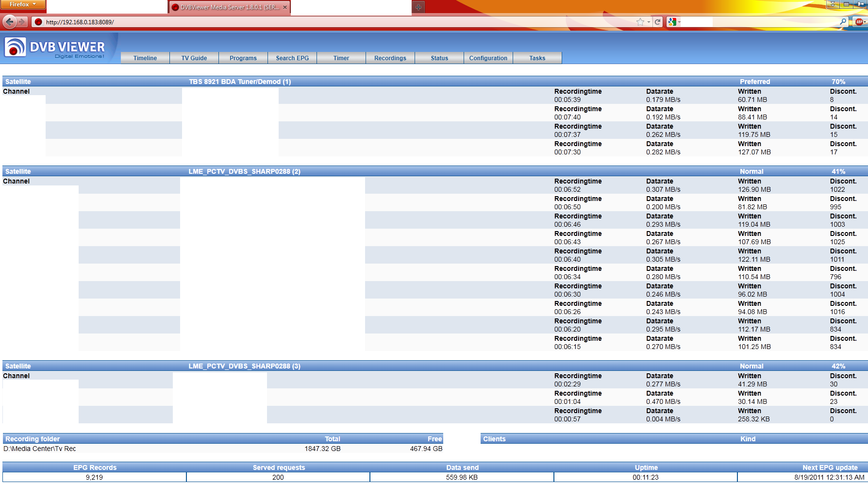868x484 pixels.
Task: Select datarate value 0.179 MB/s
Action: point(663,100)
